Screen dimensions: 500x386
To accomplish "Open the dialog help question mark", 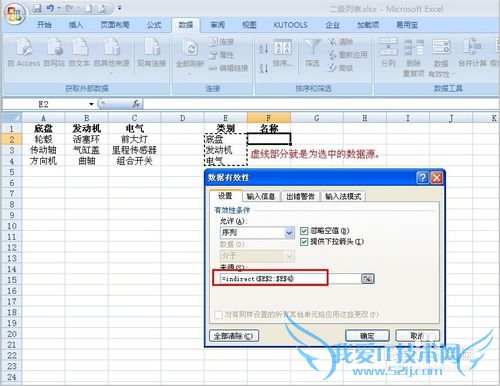I will [x=422, y=178].
